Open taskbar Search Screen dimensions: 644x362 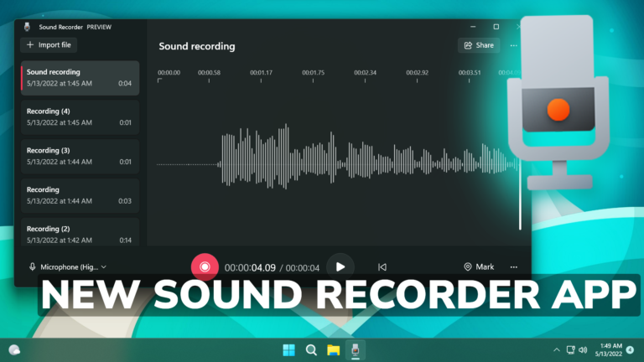coord(311,349)
